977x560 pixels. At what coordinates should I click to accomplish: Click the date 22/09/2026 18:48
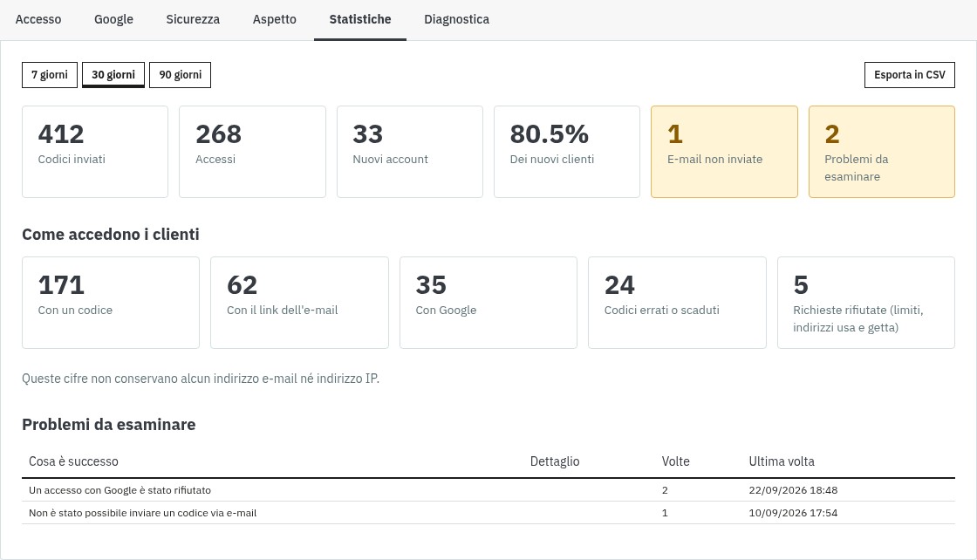pyautogui.click(x=793, y=490)
